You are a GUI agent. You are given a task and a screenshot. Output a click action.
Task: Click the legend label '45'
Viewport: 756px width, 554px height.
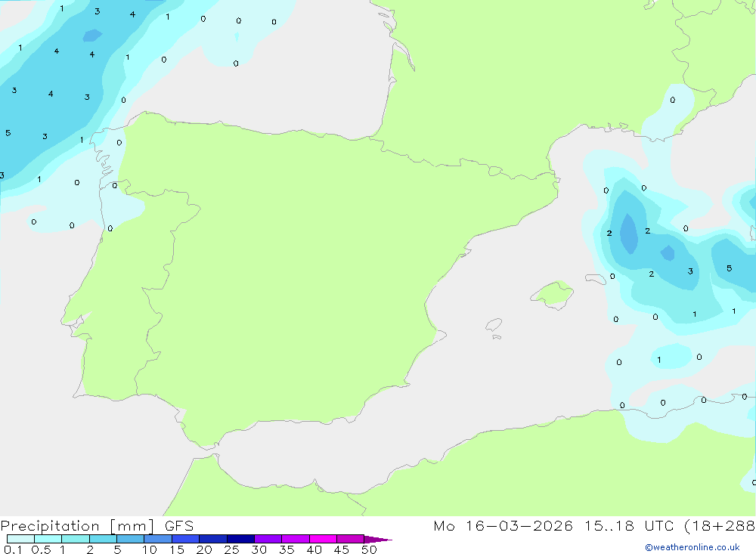coord(342,549)
